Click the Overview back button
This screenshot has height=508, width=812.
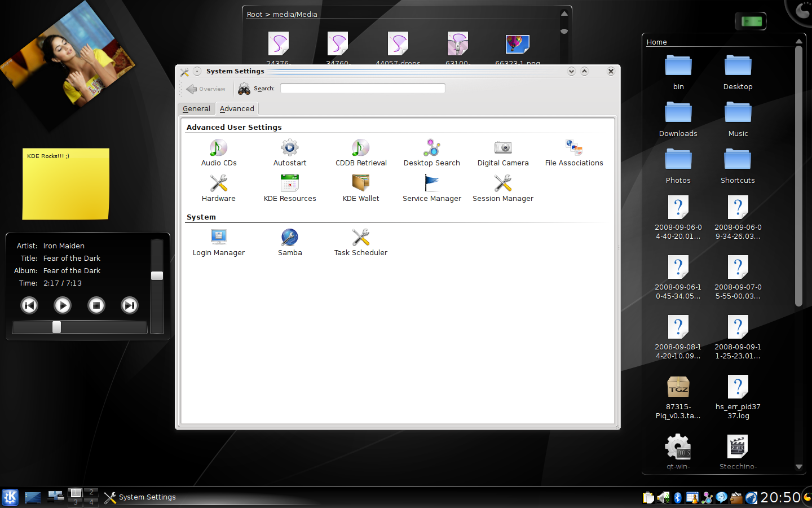tap(206, 89)
